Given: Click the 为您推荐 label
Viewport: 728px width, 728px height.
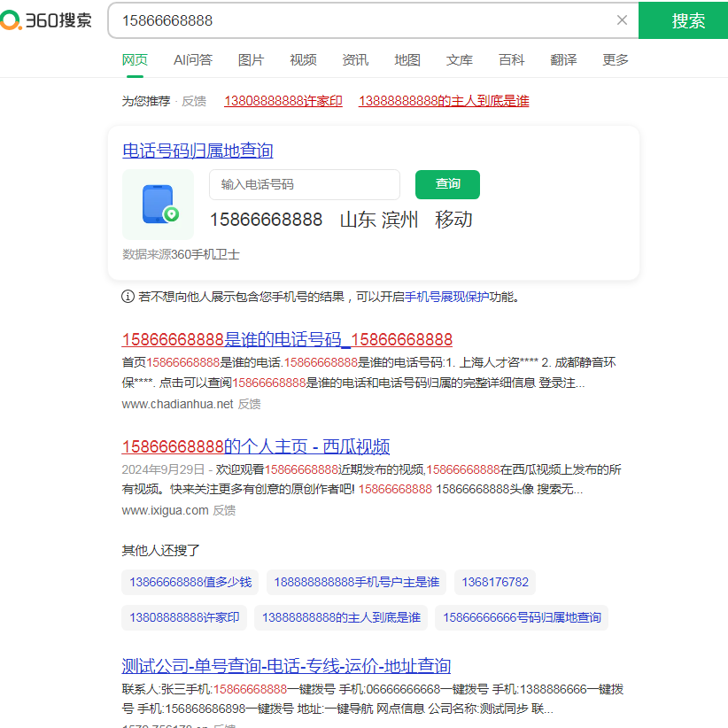Looking at the screenshot, I should [x=146, y=101].
